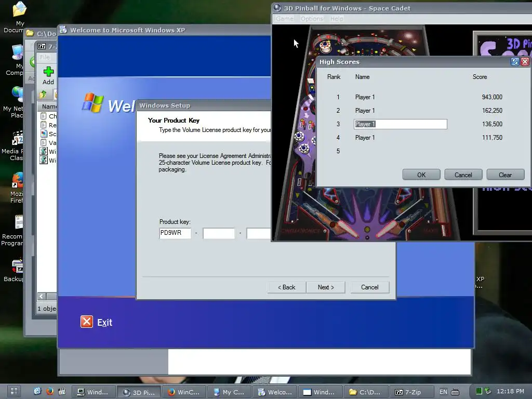Screen dimensions: 532x399
Task: Select the Ch text file in 7-Zip list
Action: coord(48,116)
